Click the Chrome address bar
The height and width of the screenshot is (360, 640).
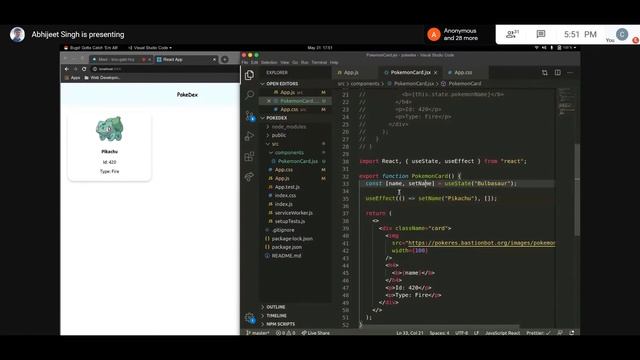163,69
